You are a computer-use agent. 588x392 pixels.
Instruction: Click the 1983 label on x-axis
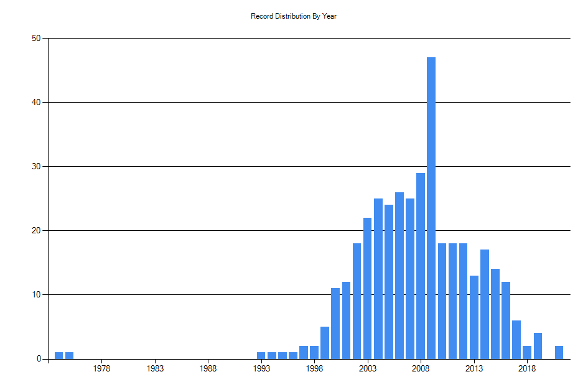pyautogui.click(x=155, y=367)
